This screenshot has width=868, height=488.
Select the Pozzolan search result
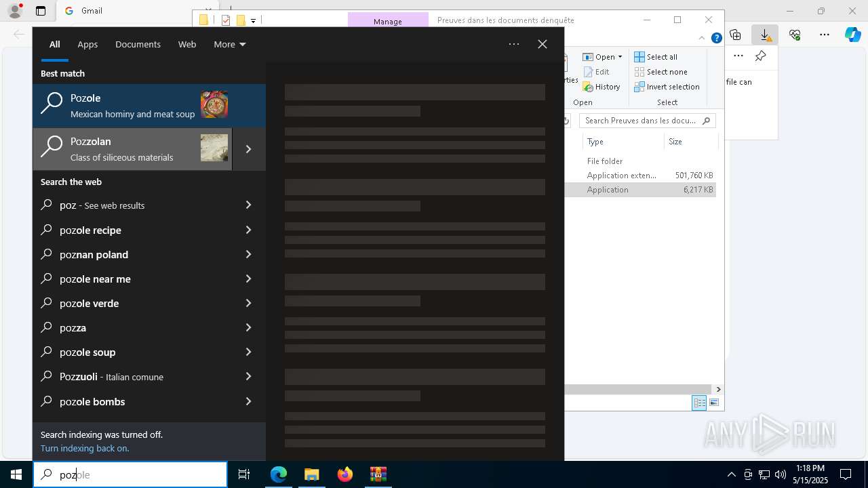click(132, 149)
